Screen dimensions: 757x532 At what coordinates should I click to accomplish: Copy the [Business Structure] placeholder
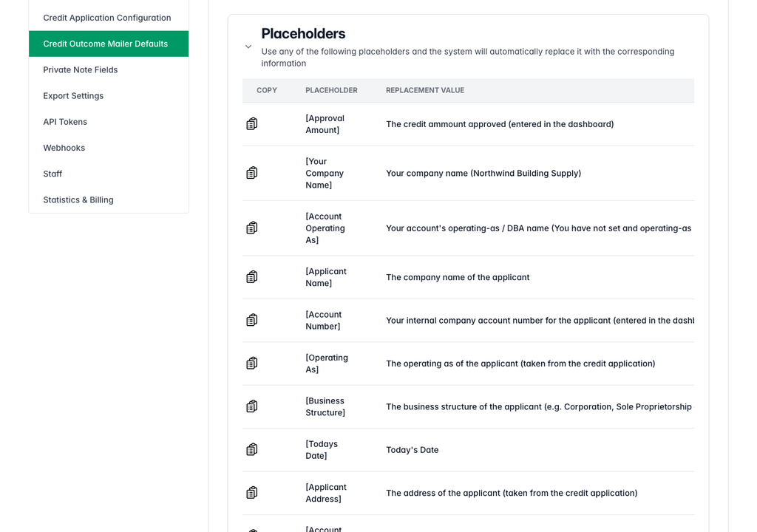[x=251, y=406]
